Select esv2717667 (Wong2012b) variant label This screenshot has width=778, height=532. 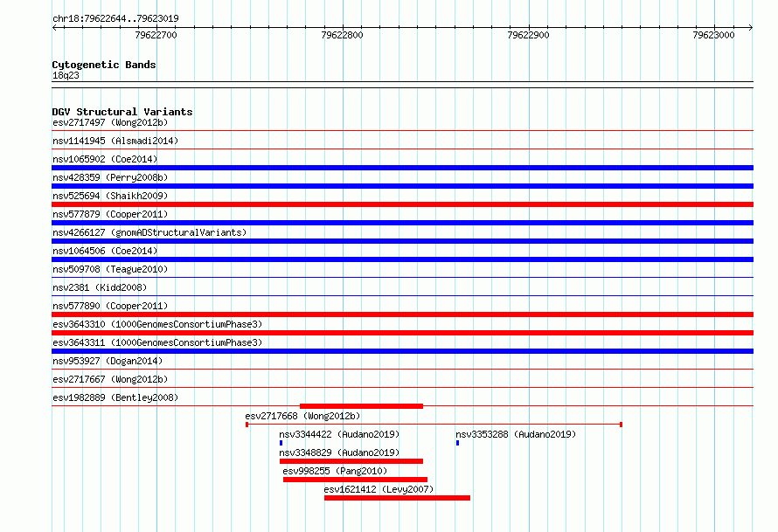click(110, 379)
